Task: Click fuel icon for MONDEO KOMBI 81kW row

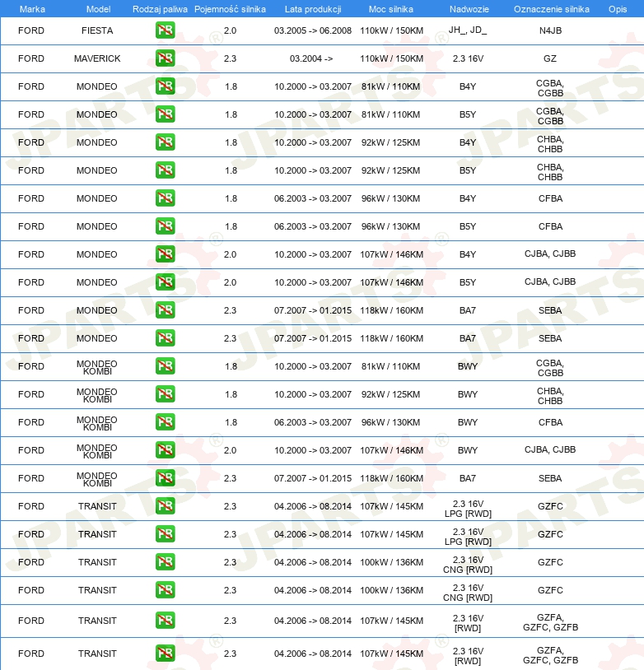Action: pos(165,366)
